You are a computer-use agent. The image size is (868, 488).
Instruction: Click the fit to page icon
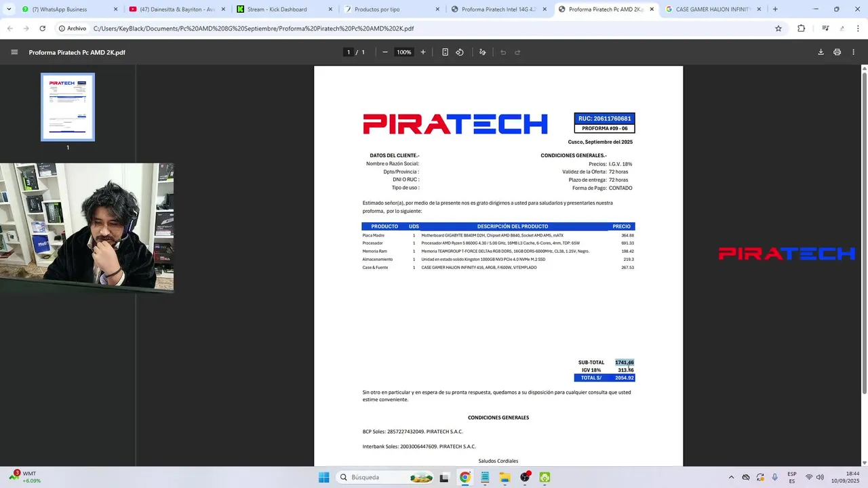pos(445,52)
